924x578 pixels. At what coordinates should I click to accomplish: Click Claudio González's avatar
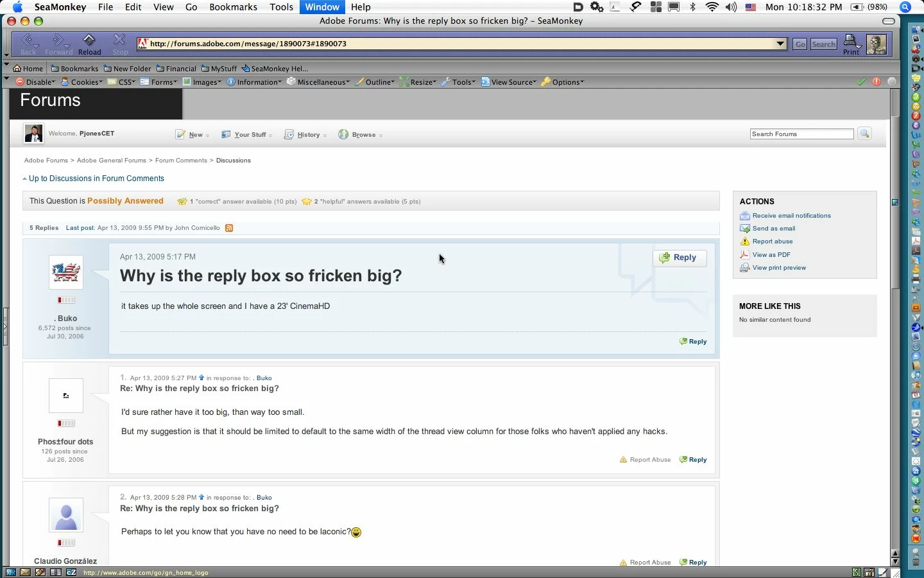(x=66, y=515)
